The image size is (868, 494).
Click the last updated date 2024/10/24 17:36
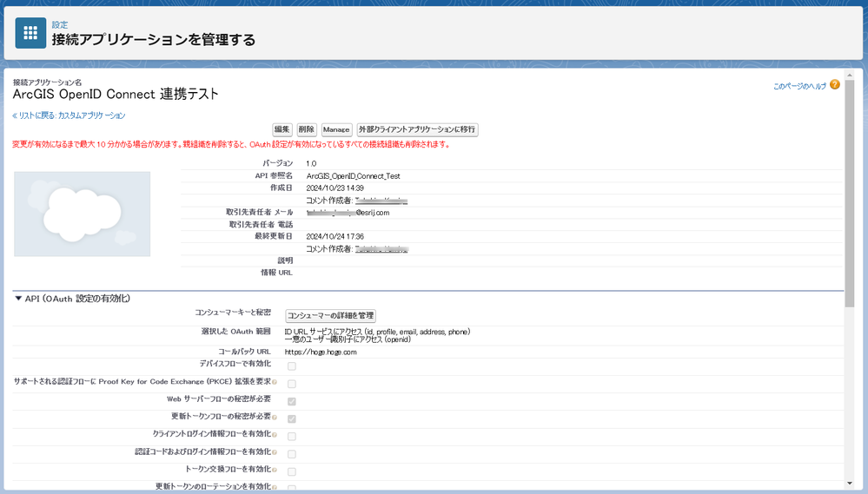coord(335,236)
